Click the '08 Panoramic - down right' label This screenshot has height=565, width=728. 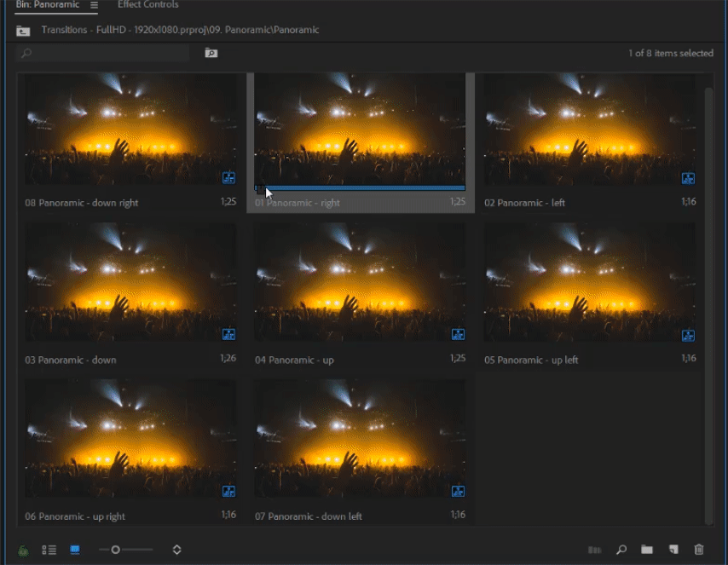81,203
